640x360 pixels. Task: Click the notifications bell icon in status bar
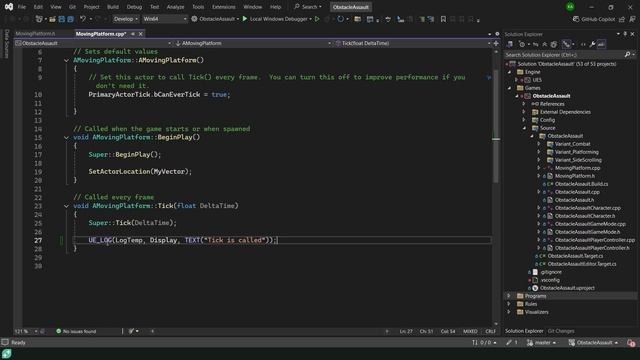pos(631,343)
